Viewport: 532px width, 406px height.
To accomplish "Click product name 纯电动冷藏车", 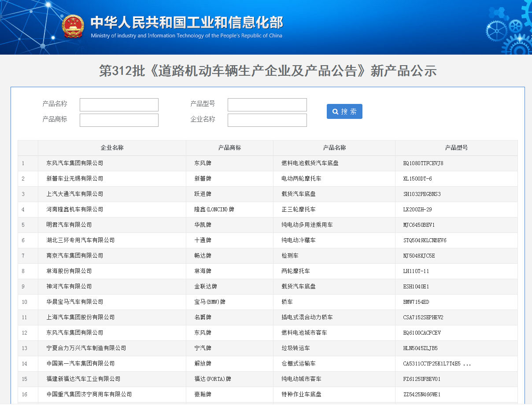I will click(299, 240).
